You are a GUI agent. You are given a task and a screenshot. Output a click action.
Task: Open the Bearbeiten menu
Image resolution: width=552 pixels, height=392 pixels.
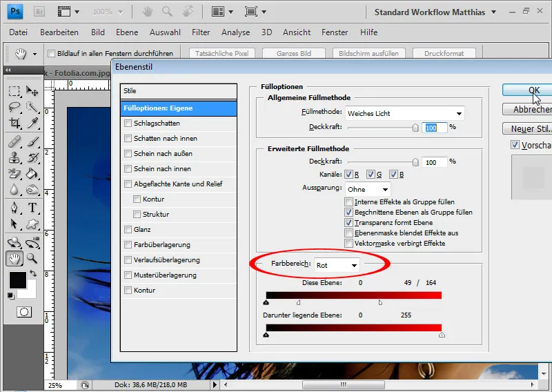tap(59, 32)
